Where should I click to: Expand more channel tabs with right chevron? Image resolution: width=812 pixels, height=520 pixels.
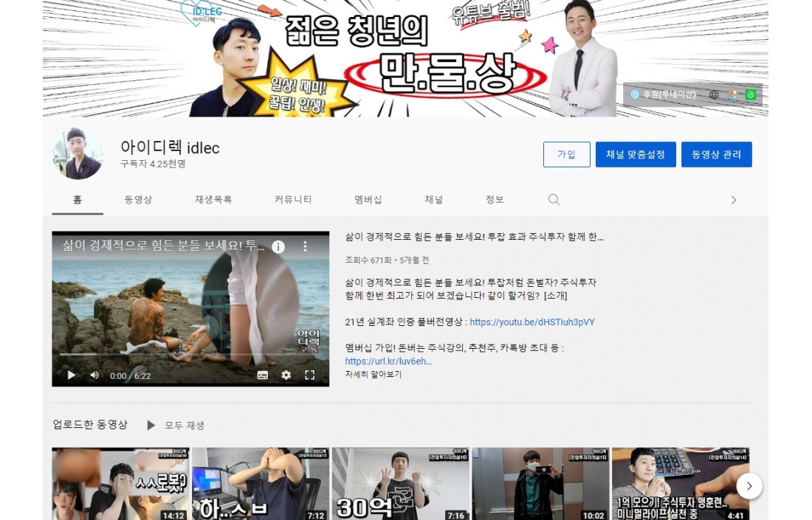click(x=733, y=200)
